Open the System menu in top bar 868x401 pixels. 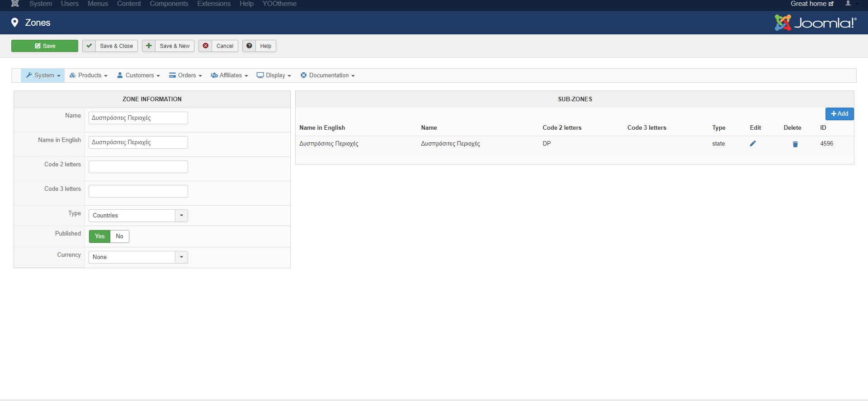[41, 4]
